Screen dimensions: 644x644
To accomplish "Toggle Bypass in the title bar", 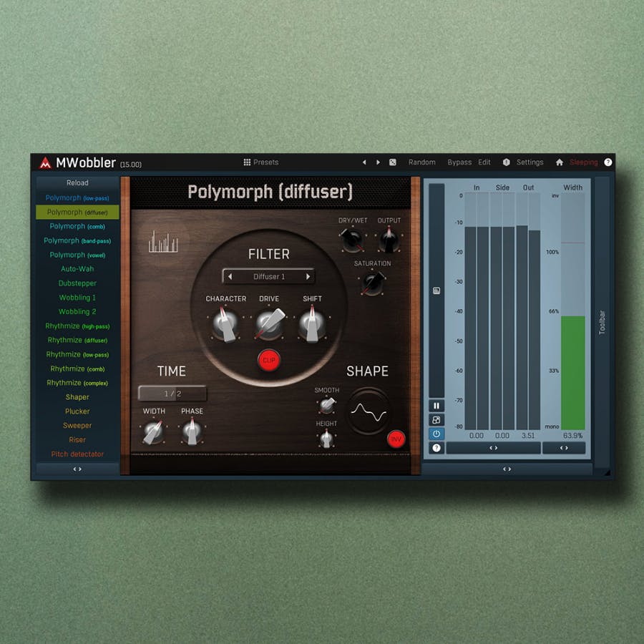I will click(x=459, y=162).
